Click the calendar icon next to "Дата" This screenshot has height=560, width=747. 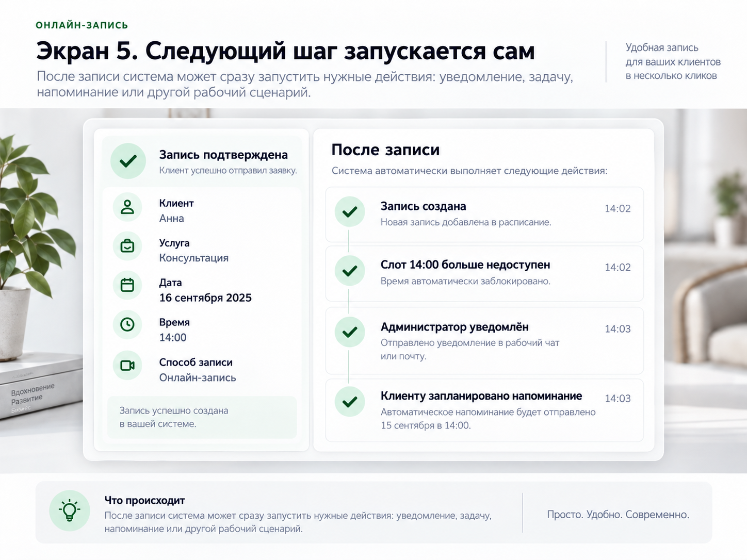pos(127,285)
